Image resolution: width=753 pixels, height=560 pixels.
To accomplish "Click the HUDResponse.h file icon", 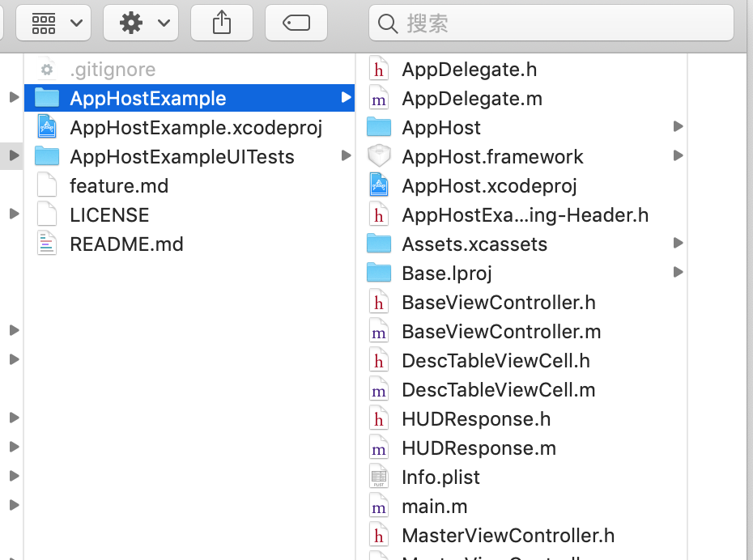I will (x=378, y=419).
